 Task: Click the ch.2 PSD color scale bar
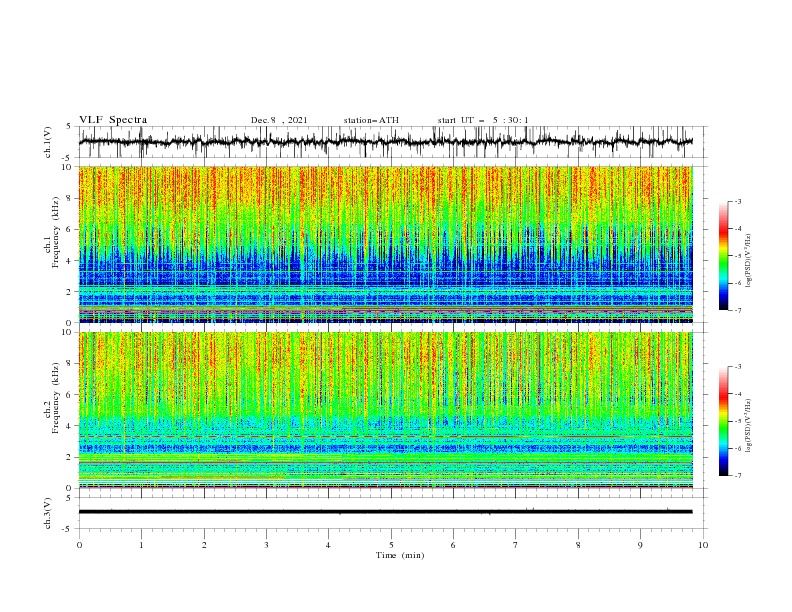click(723, 421)
